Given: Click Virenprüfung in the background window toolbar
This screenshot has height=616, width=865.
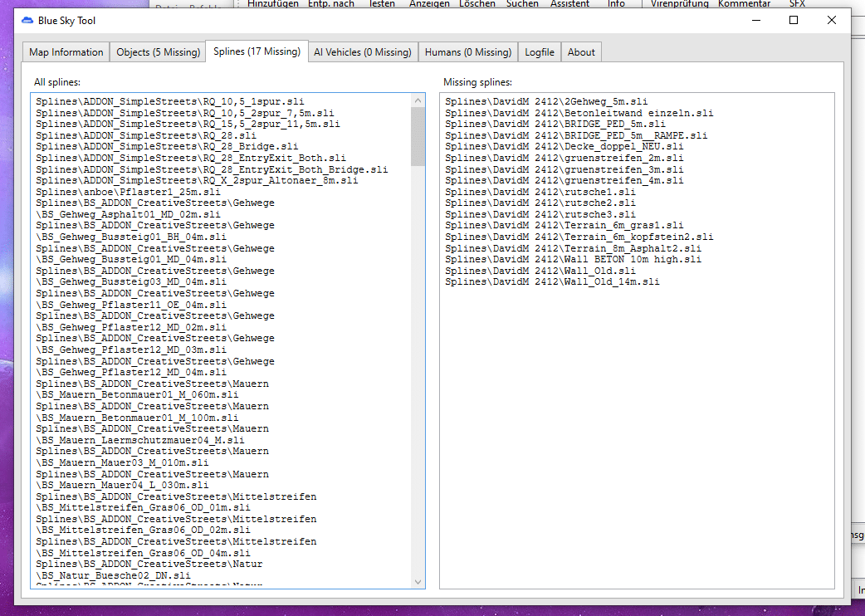Looking at the screenshot, I should point(679,4).
